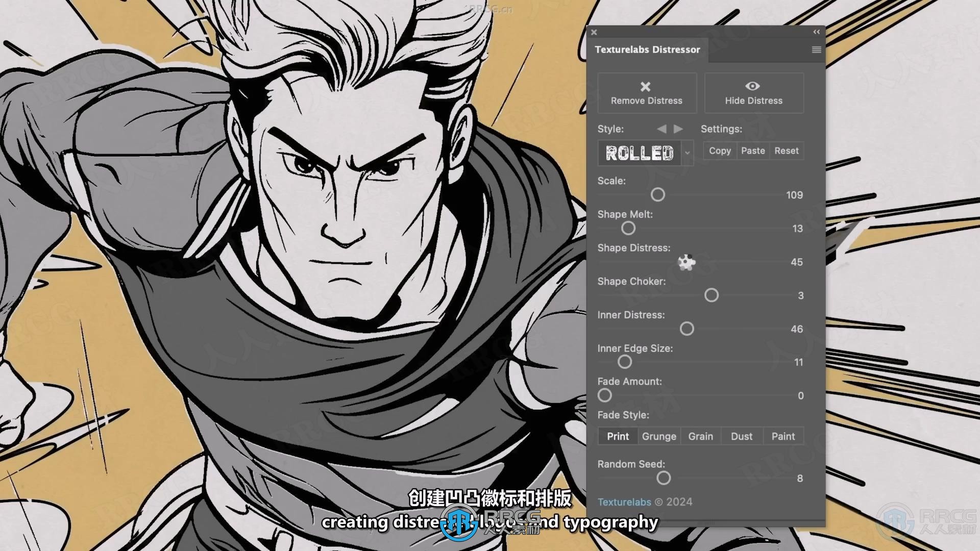Screen dimensions: 980x551
Task: Click the ROLLED style preview
Action: 640,153
